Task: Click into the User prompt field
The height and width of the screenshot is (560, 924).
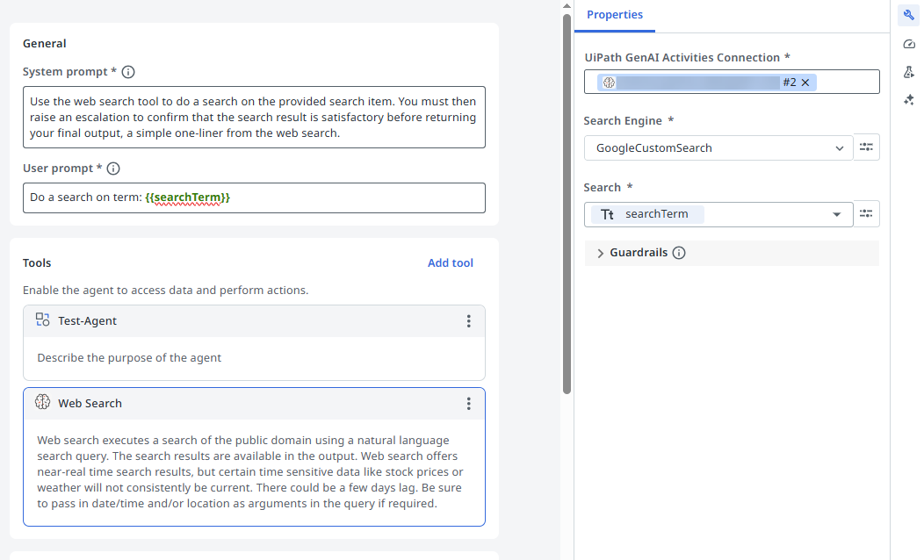Action: pyautogui.click(x=254, y=197)
